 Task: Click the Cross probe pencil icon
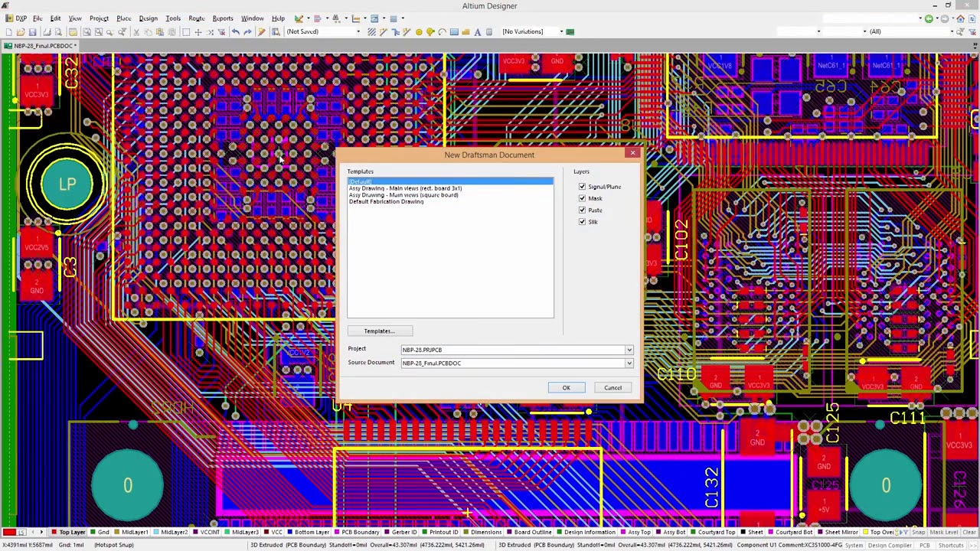(x=262, y=31)
